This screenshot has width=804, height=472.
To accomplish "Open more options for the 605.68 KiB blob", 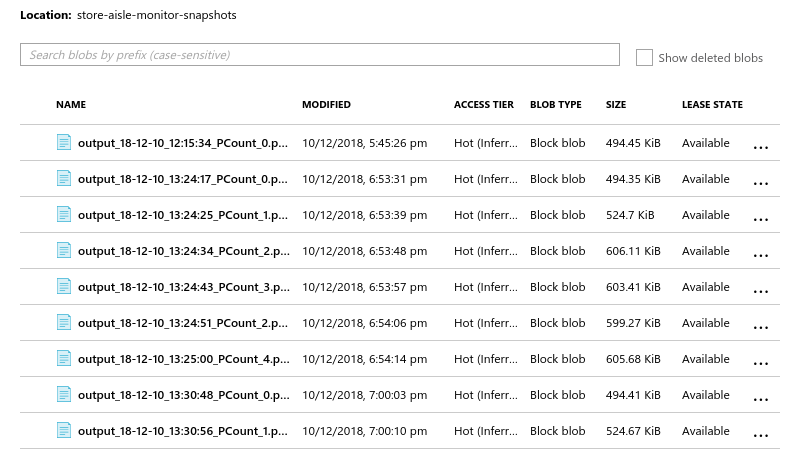I will tap(760, 362).
